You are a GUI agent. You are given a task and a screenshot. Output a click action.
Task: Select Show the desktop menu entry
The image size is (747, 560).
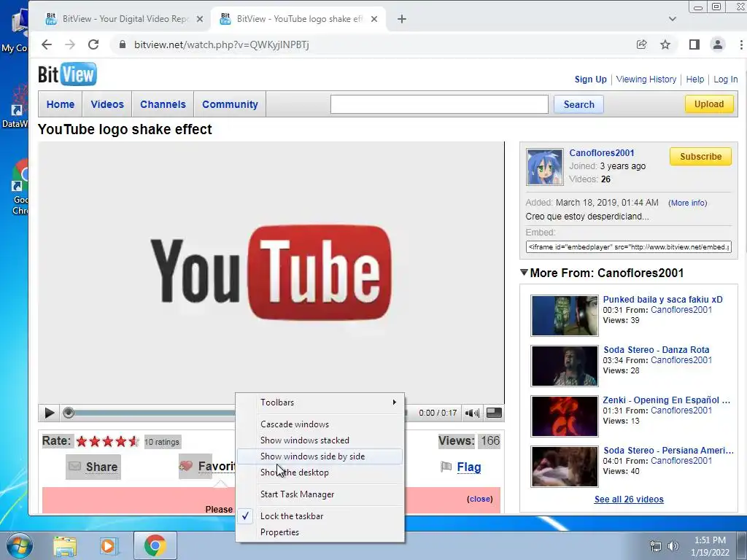[320, 472]
